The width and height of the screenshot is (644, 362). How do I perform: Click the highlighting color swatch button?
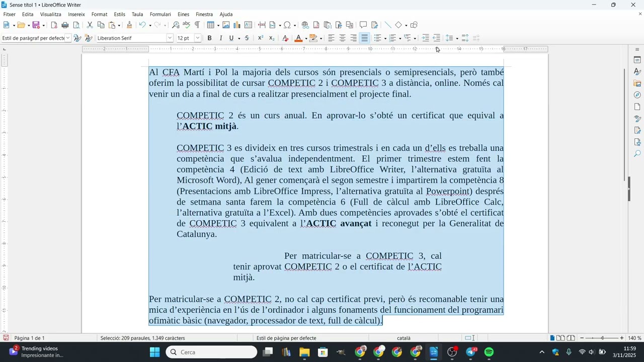pos(313,38)
